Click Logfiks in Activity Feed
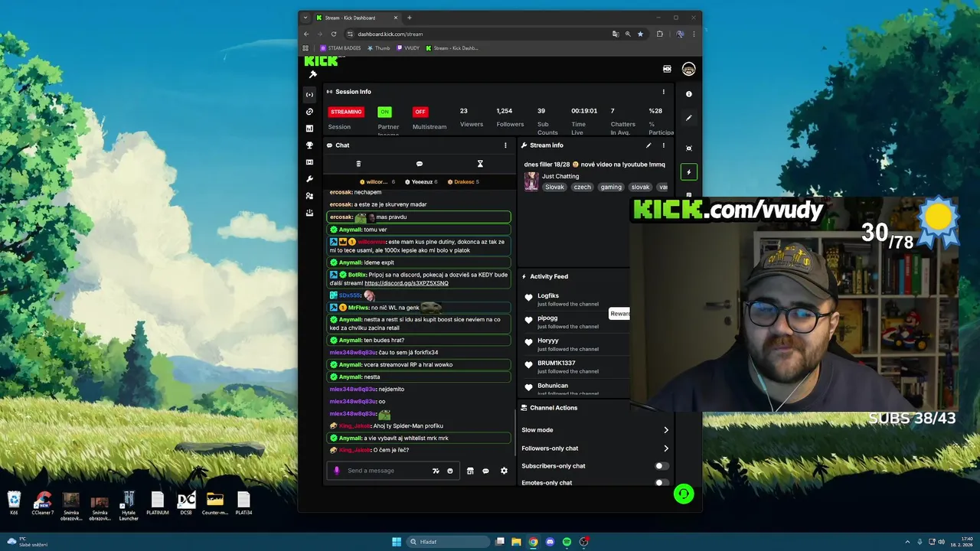The height and width of the screenshot is (551, 980). (548, 295)
